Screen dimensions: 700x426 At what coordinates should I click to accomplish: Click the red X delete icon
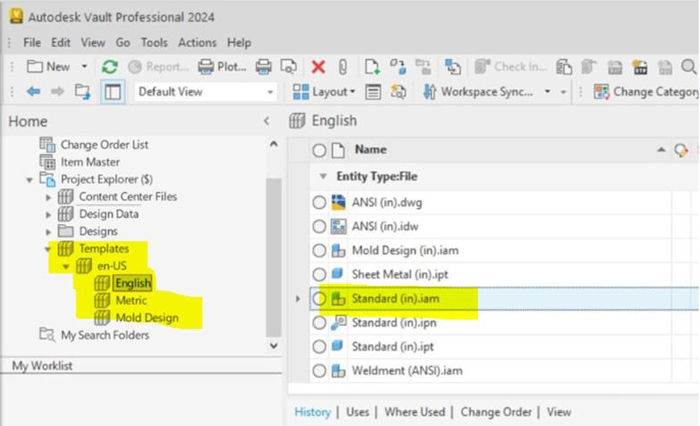(318, 67)
